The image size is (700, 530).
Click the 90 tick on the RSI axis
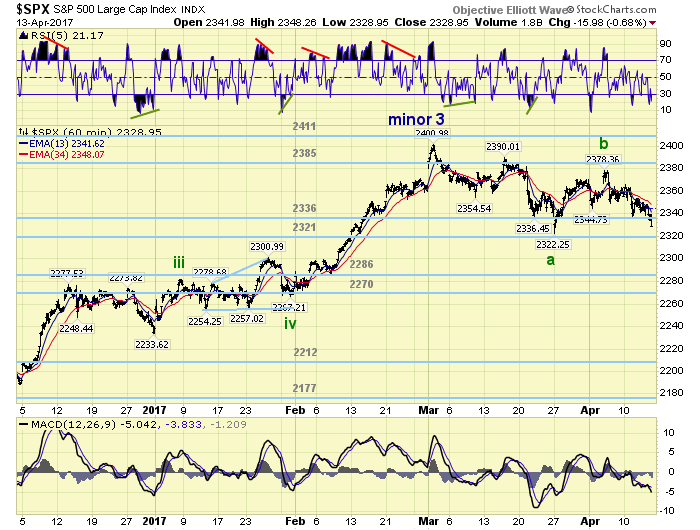(665, 43)
